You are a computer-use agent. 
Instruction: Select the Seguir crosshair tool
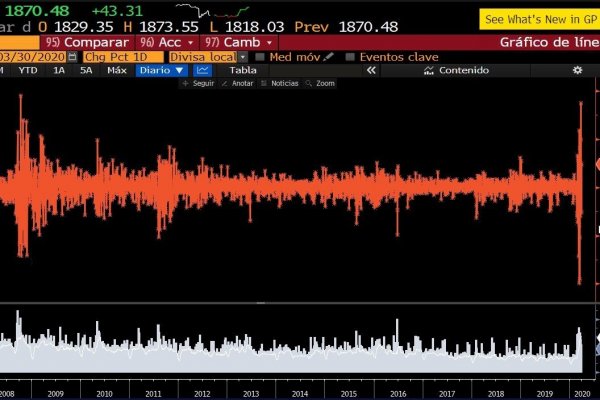[199, 83]
